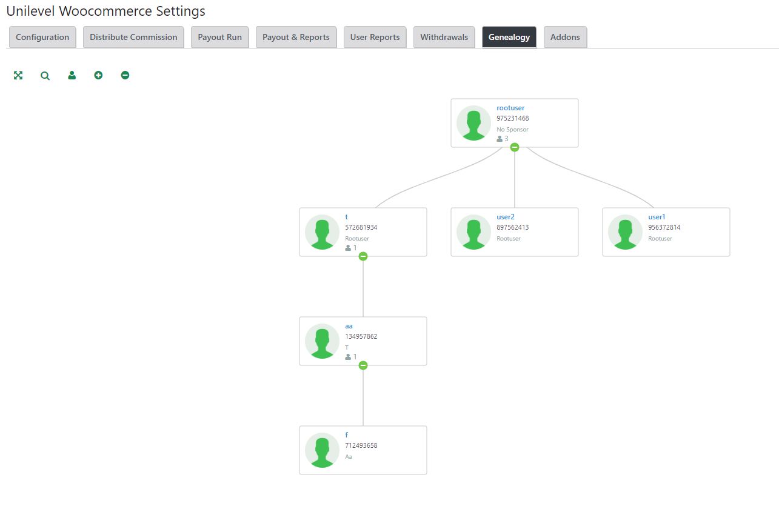Click the rootuser avatar icon
This screenshot has height=532, width=779.
[473, 123]
